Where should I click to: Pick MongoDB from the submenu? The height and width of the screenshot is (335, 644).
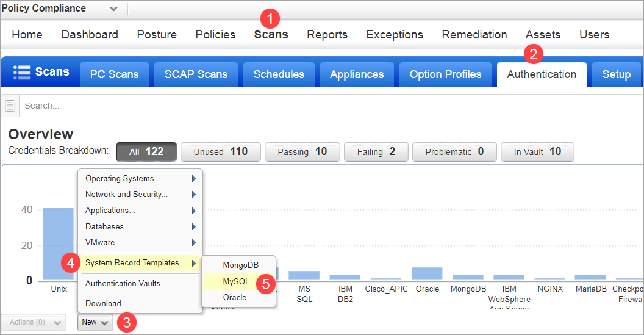[239, 265]
